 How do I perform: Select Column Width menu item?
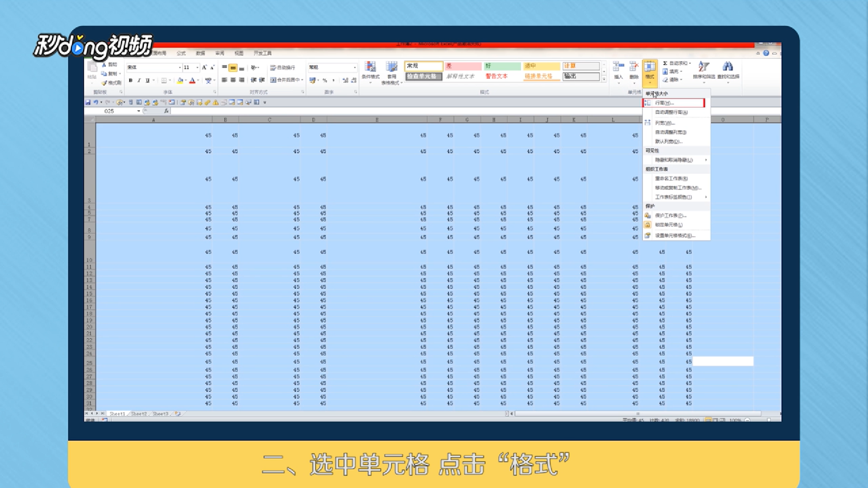tap(665, 123)
